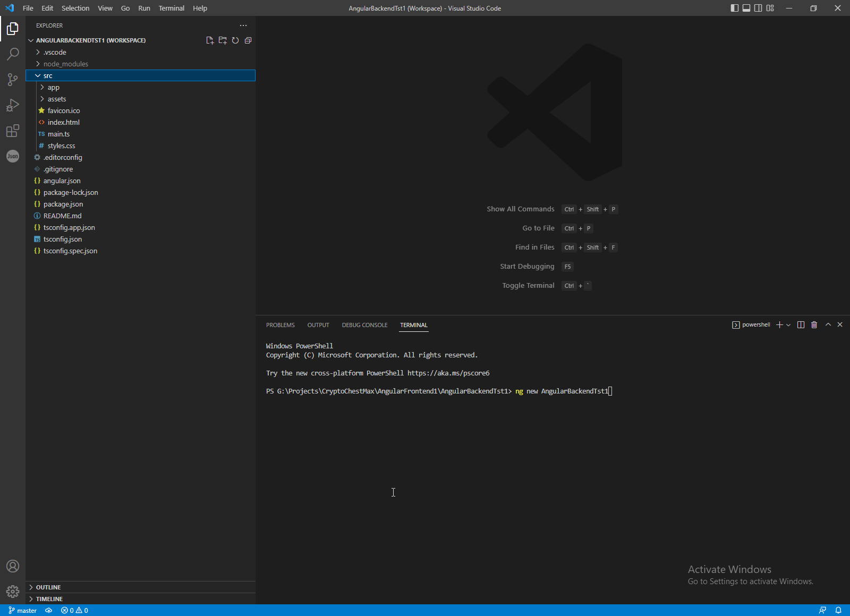Screen dimensions: 850x616
Task: Click the publish to cloud status icon
Action: pyautogui.click(x=49, y=611)
